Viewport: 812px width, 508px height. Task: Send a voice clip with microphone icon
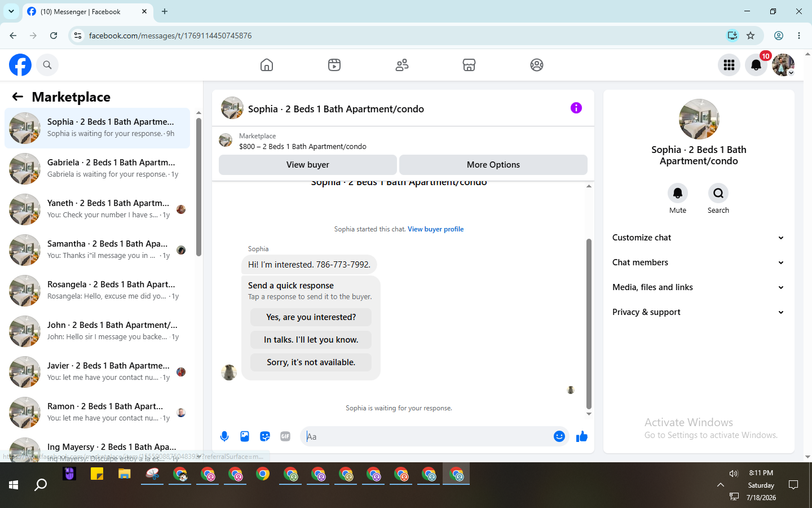point(224,436)
